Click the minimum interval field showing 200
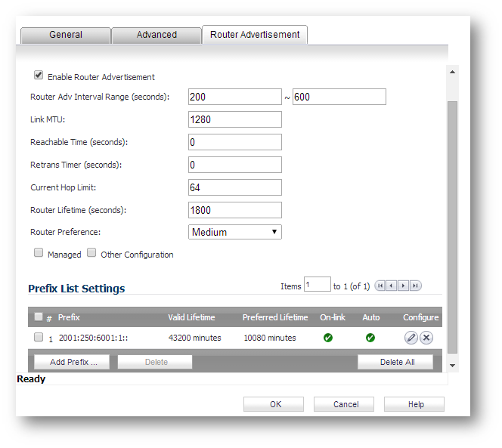This screenshot has width=502, height=448. click(235, 97)
